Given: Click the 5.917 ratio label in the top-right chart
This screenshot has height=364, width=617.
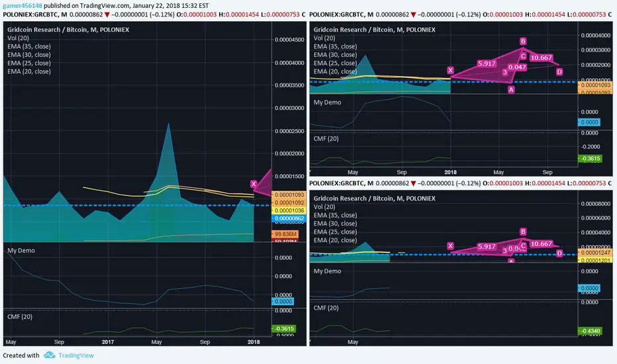Looking at the screenshot, I should click(x=487, y=64).
